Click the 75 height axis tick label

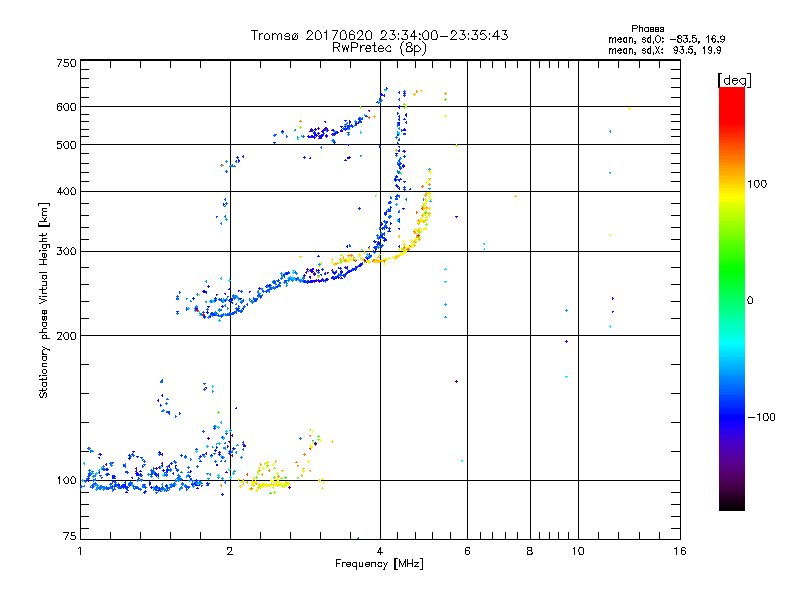coord(69,538)
